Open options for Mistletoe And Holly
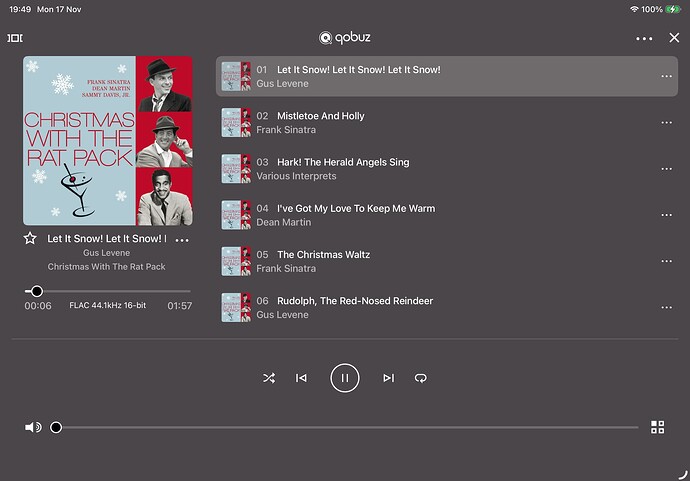Screen dimensions: 690x481 (666, 123)
